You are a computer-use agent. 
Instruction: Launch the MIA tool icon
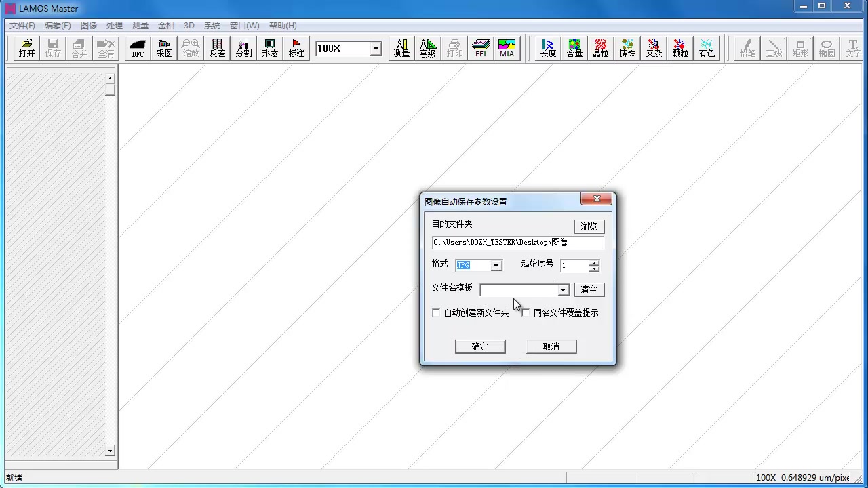click(507, 48)
